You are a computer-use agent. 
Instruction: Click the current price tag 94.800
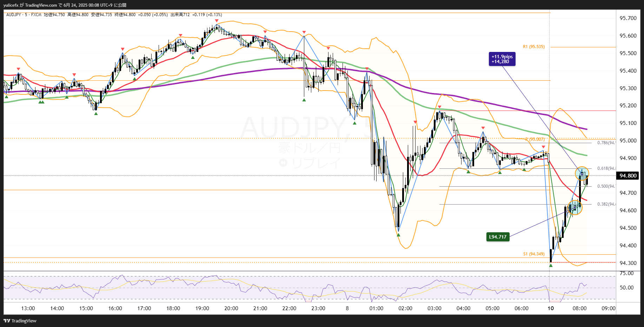coord(628,175)
